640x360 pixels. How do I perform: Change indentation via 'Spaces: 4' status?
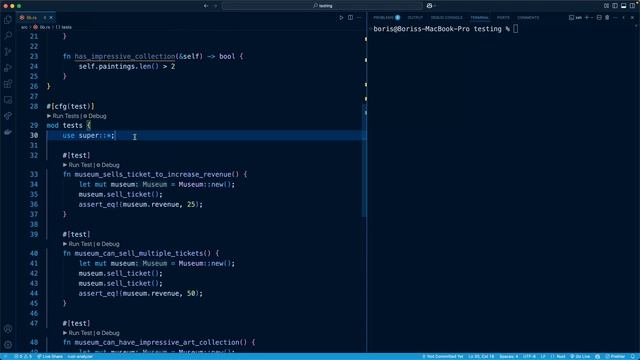point(509,356)
